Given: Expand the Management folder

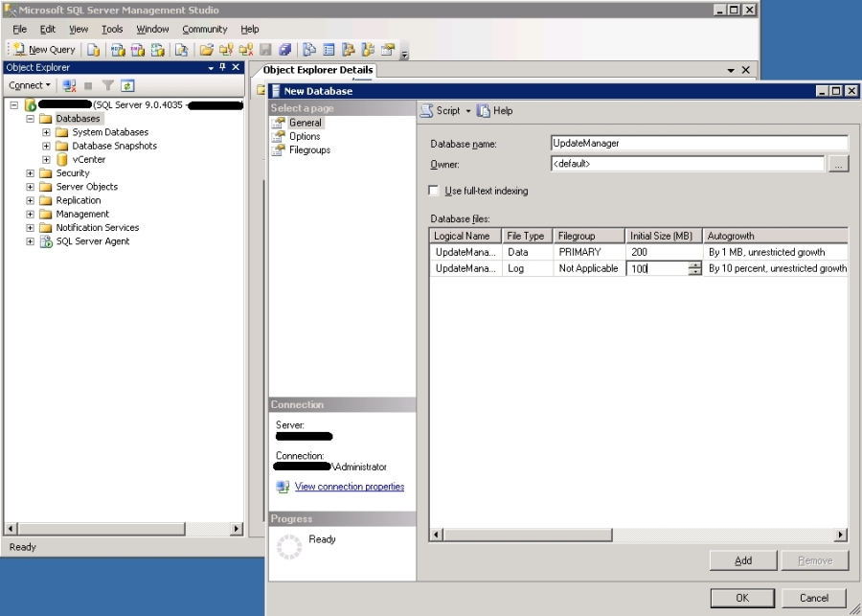Looking at the screenshot, I should [31, 214].
